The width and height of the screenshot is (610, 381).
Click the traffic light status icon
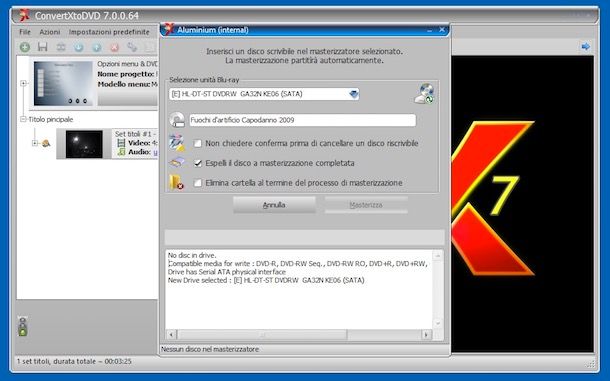pos(23,326)
